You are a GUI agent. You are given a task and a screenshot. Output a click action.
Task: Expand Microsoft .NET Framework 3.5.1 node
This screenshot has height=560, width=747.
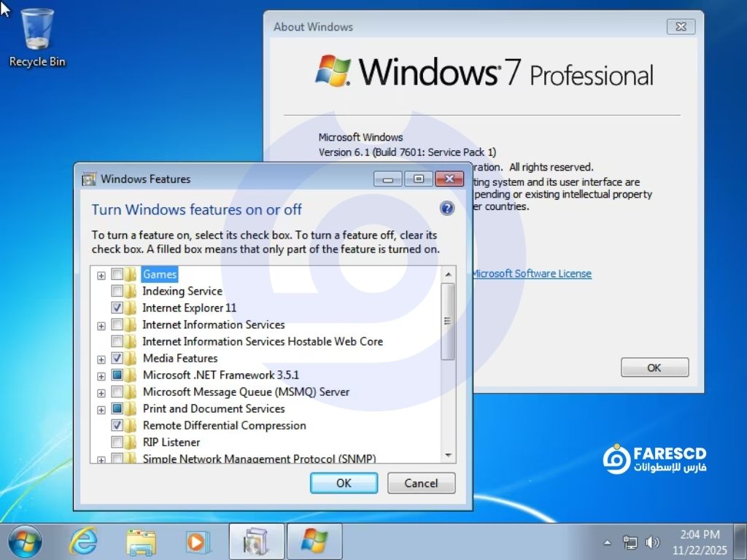click(101, 376)
